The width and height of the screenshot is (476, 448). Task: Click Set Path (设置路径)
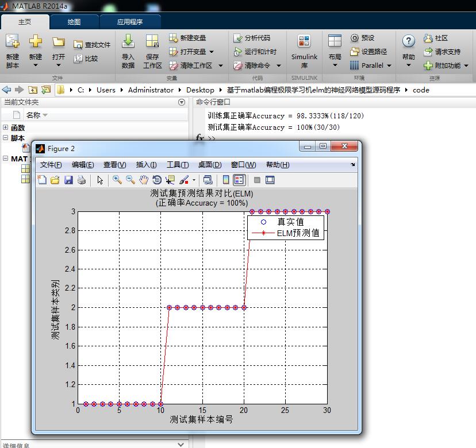(x=368, y=52)
